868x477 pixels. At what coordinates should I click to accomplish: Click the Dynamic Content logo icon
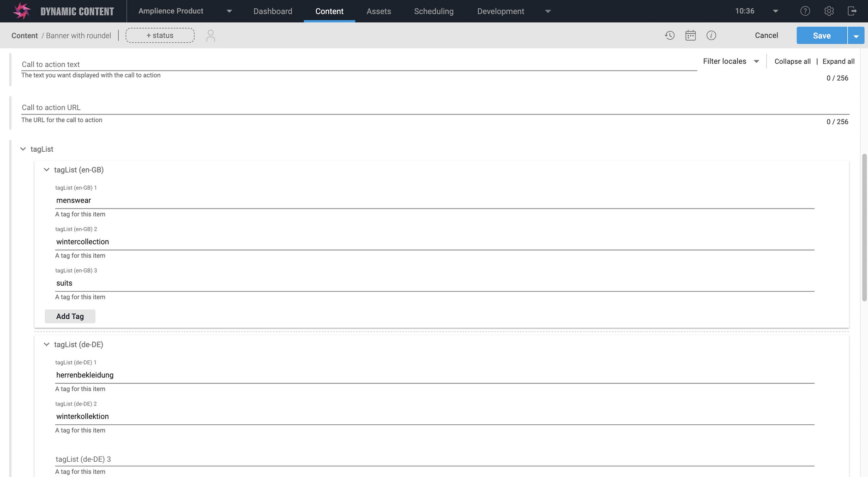click(21, 11)
